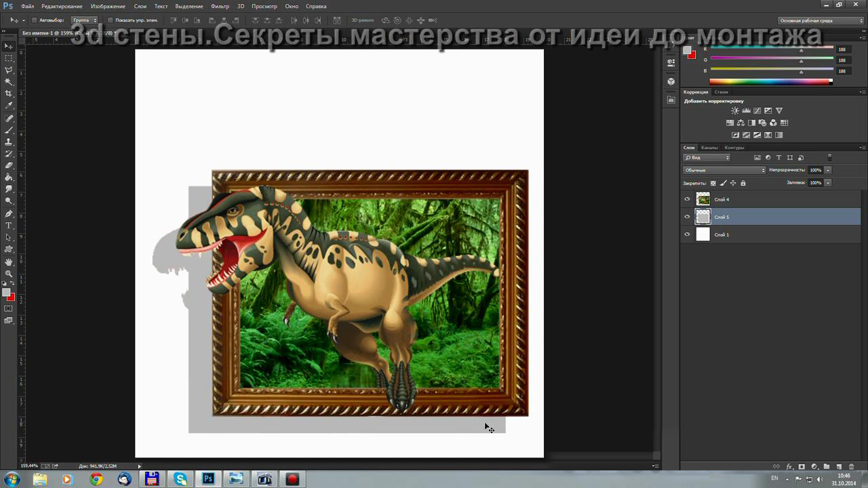Select the Rectangular Marquee tool
The width and height of the screenshot is (868, 488).
[x=9, y=58]
